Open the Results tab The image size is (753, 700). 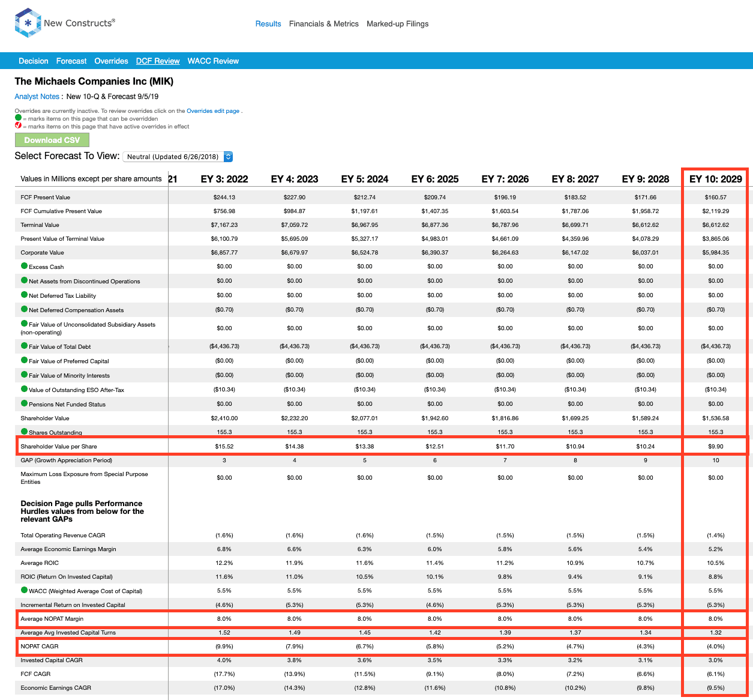[x=268, y=24]
